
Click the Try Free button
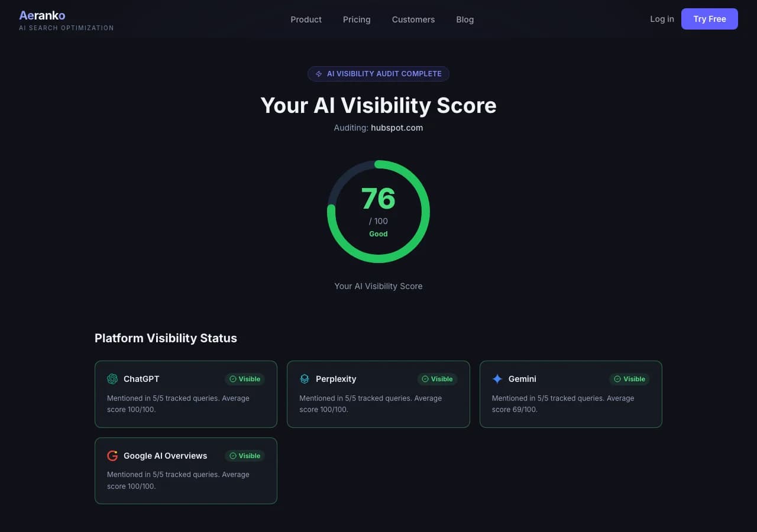[710, 19]
